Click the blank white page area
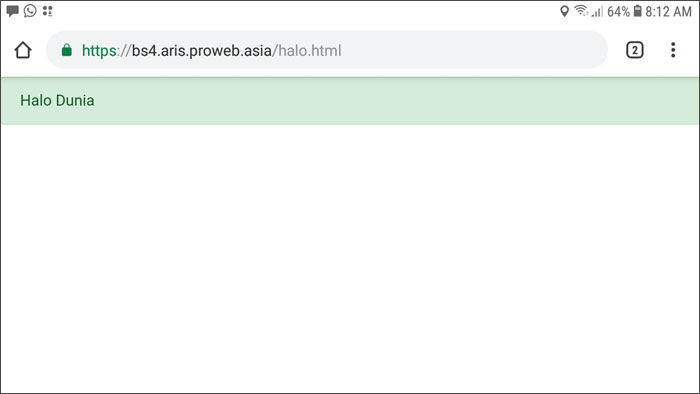700x394 pixels. pos(350,259)
